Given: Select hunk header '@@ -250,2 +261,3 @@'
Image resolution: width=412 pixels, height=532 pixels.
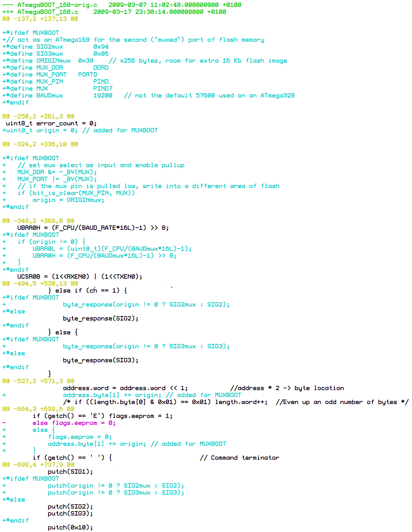Looking at the screenshot, I should 38,117.
